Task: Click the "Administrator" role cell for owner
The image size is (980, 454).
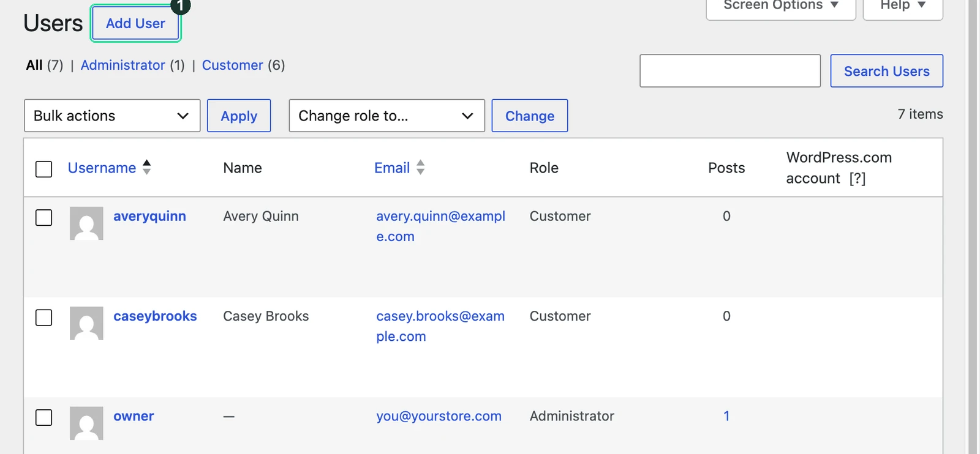Action: pyautogui.click(x=571, y=416)
